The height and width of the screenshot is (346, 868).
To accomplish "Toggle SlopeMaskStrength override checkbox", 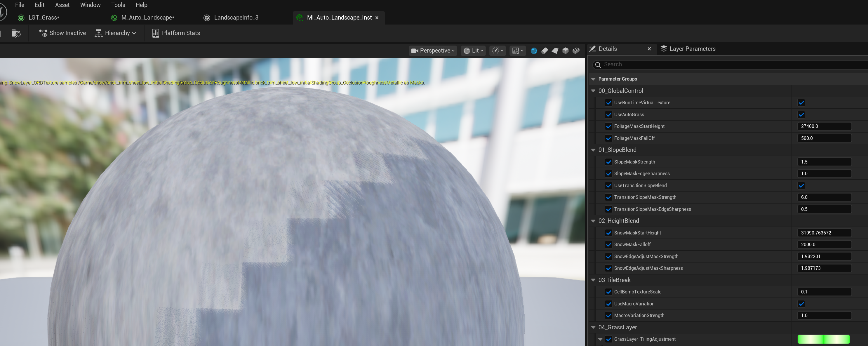I will [x=608, y=162].
